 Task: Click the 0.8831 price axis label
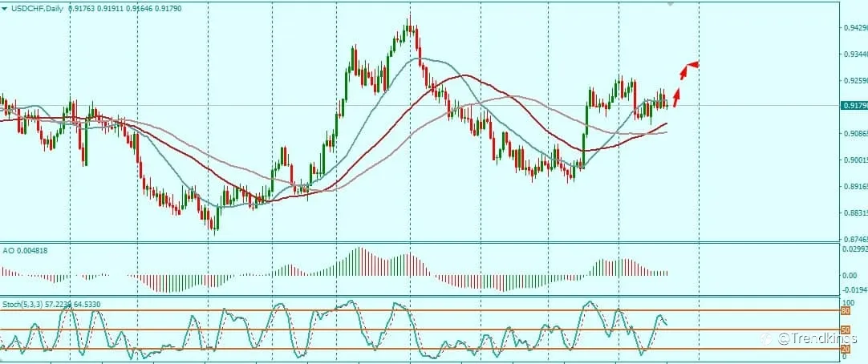(x=856, y=213)
